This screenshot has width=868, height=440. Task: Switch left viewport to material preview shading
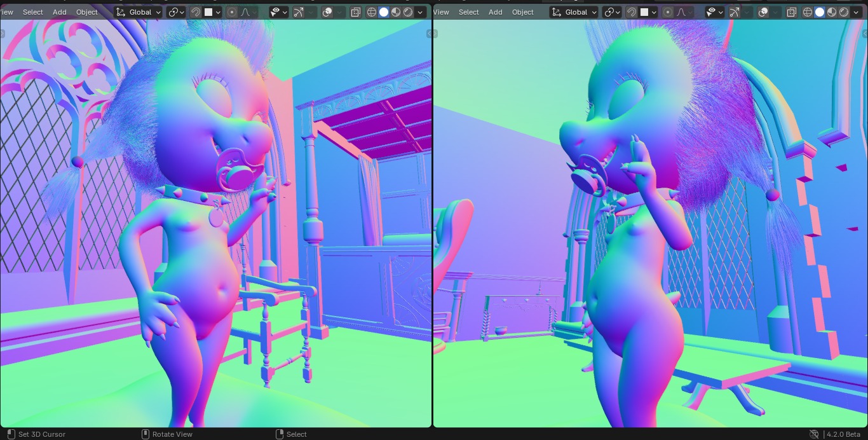pyautogui.click(x=396, y=12)
